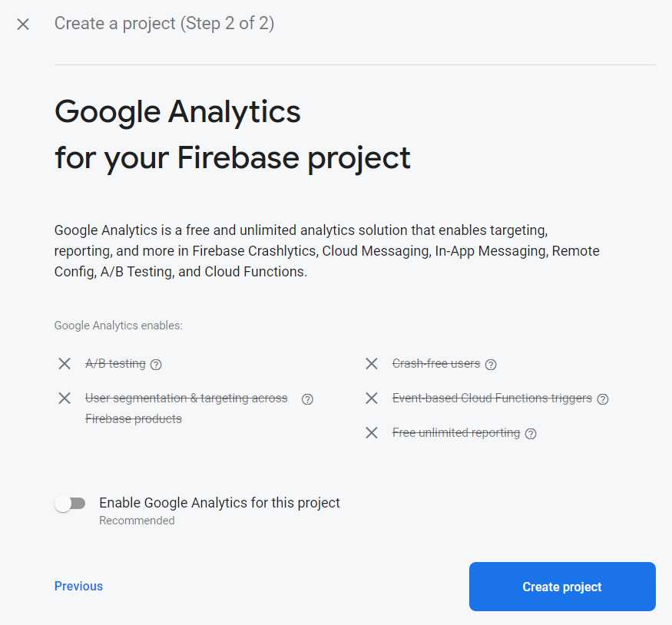This screenshot has height=625, width=672.
Task: Click the Google Analytics enables label
Action: point(118,326)
